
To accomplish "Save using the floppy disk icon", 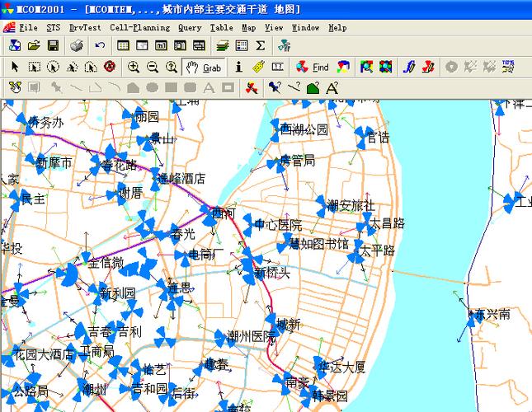I will click(53, 45).
